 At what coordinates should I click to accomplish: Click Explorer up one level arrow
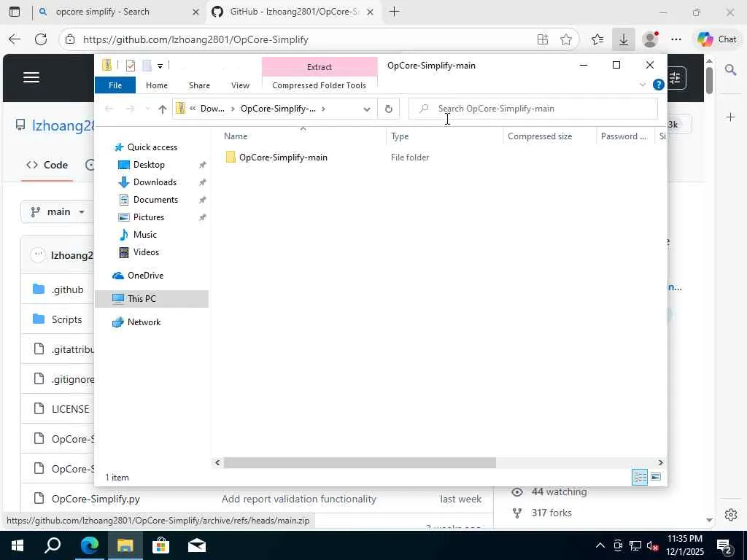click(x=163, y=109)
